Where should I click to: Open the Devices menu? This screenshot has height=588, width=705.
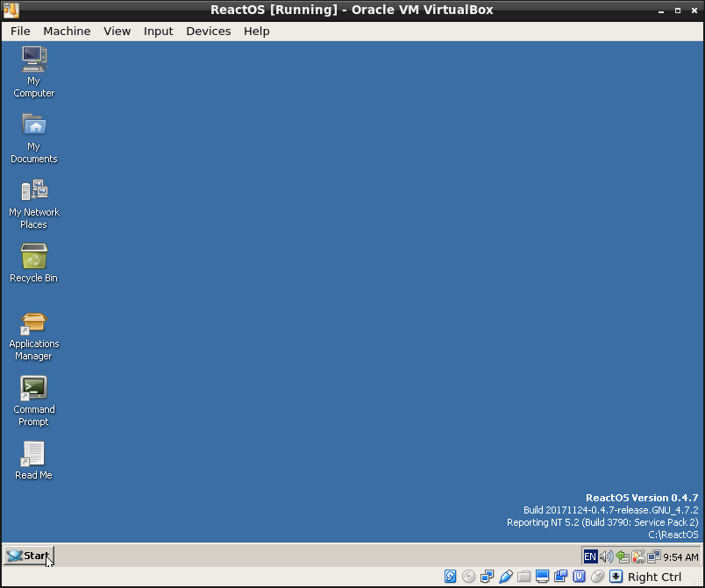208,31
